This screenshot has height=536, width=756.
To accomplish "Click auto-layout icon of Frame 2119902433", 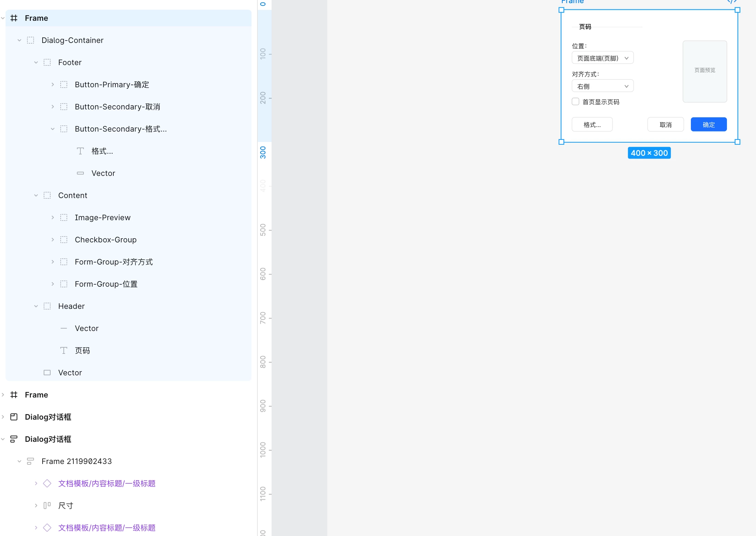I will [x=30, y=461].
